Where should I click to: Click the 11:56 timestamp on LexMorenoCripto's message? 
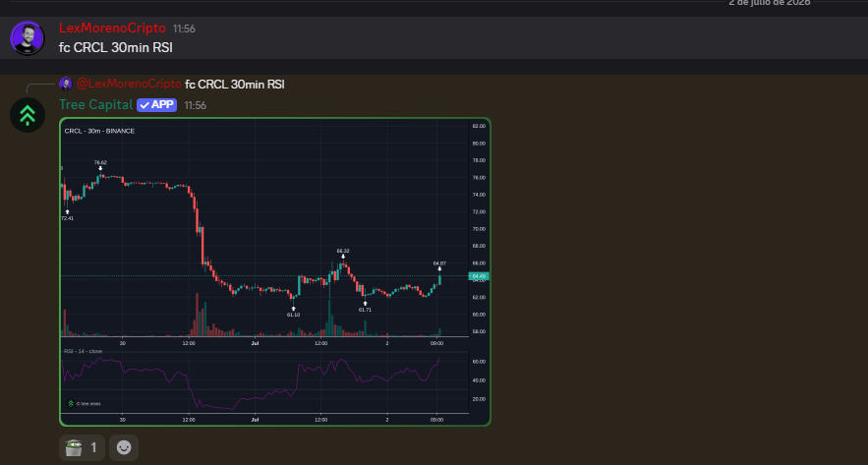point(184,29)
